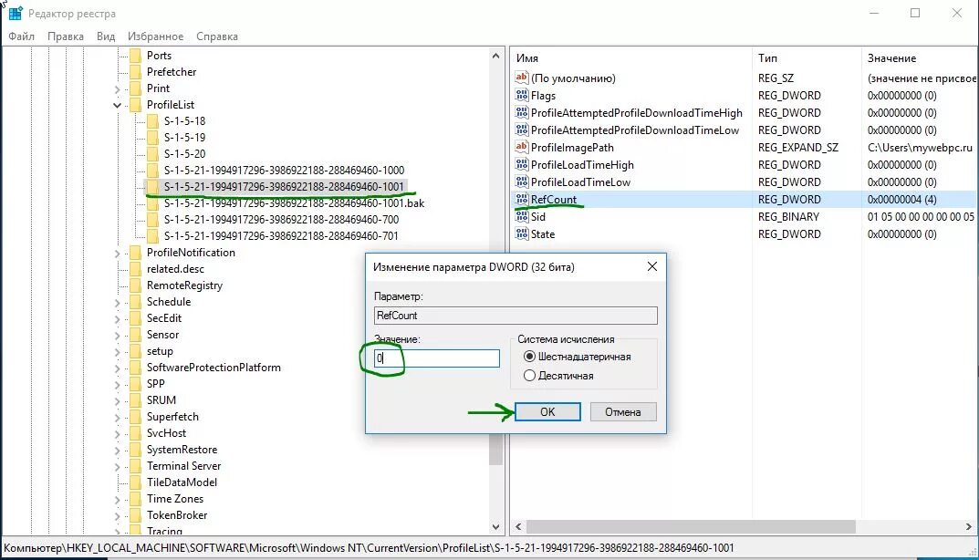Open the Справка menu

216,36
